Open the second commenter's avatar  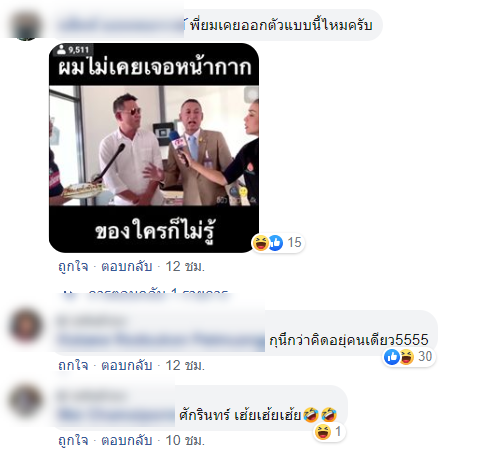[x=26, y=325]
